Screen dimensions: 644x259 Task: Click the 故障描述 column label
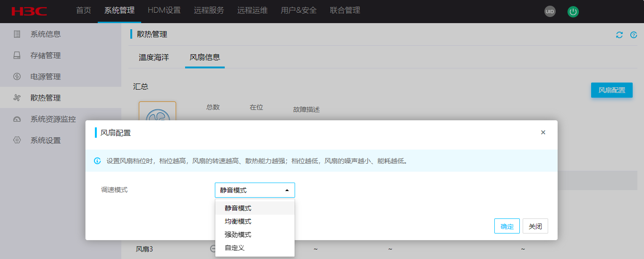[306, 109]
